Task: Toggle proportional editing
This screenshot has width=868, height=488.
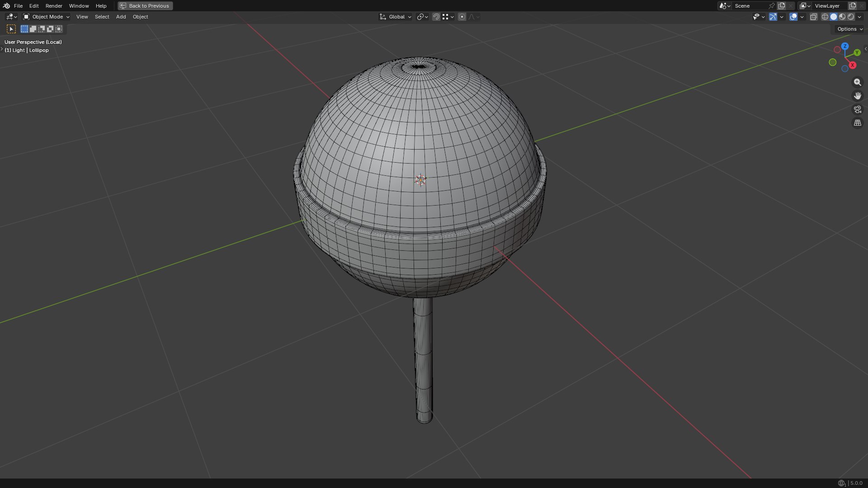Action: point(462,17)
